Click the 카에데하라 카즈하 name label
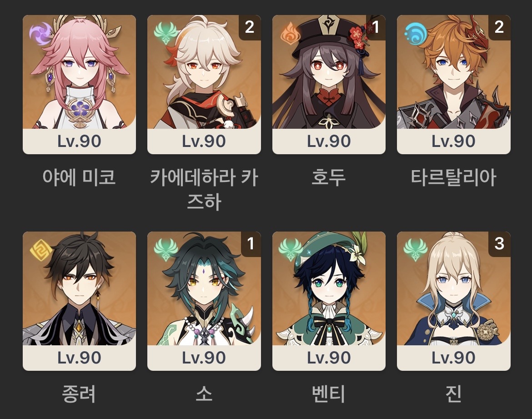This screenshot has width=532, height=419. point(204,189)
